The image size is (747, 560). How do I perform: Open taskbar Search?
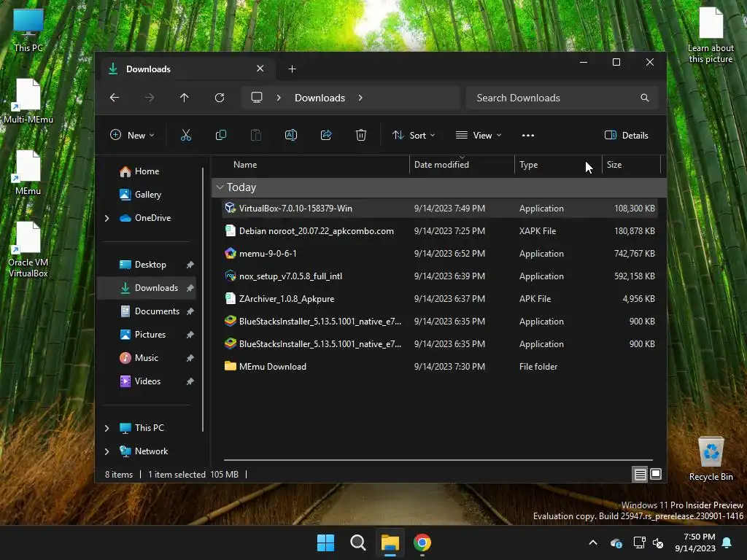[357, 542]
